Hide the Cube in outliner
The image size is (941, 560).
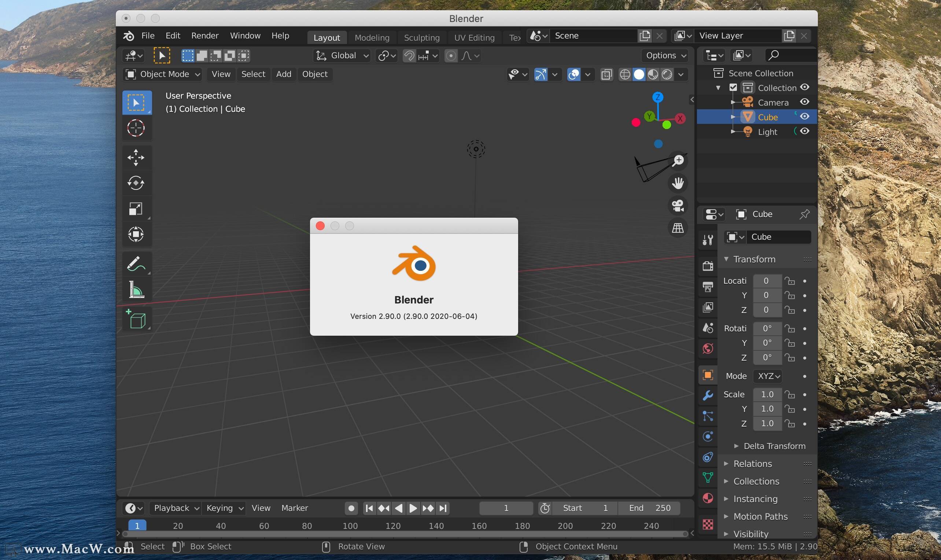point(804,117)
